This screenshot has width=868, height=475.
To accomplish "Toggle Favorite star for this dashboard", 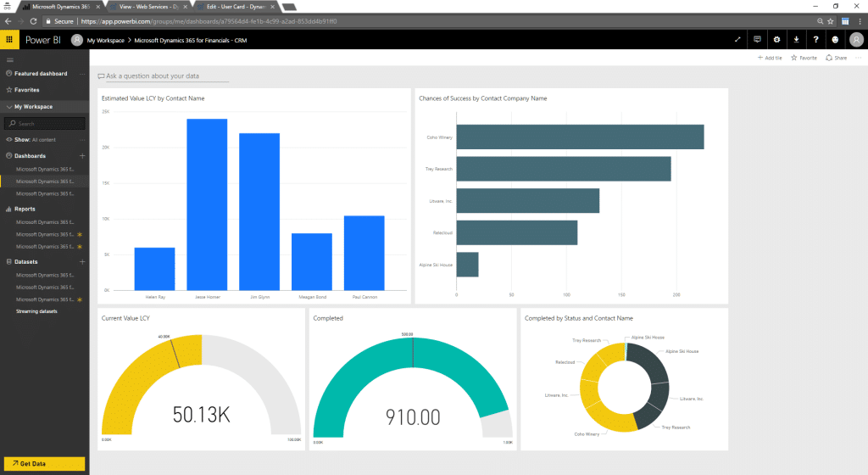I will pyautogui.click(x=804, y=58).
